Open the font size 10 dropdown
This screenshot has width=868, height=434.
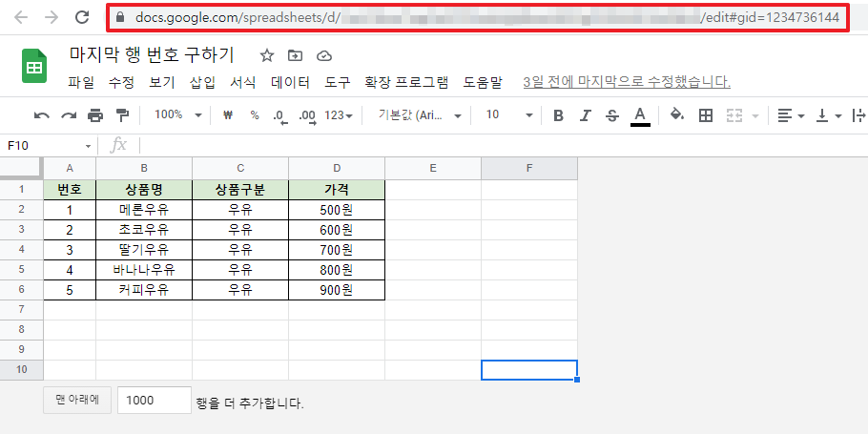pos(508,115)
